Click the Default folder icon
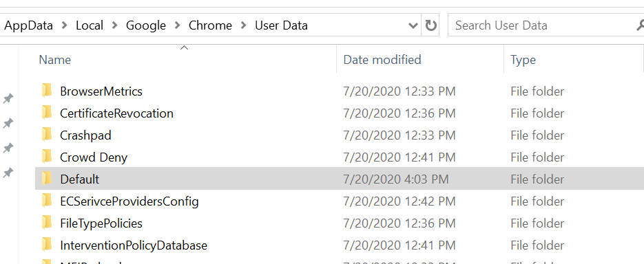 click(x=48, y=179)
